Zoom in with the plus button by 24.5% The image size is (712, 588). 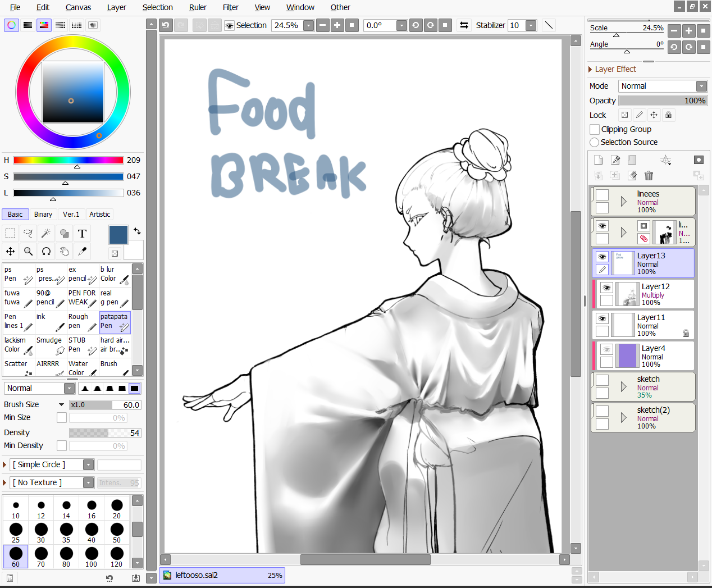[x=337, y=25]
